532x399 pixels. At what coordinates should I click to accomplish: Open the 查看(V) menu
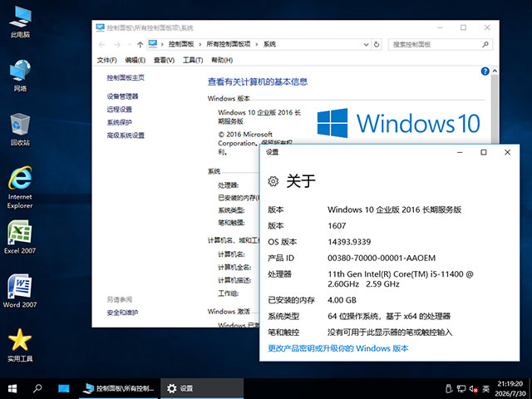(x=165, y=60)
